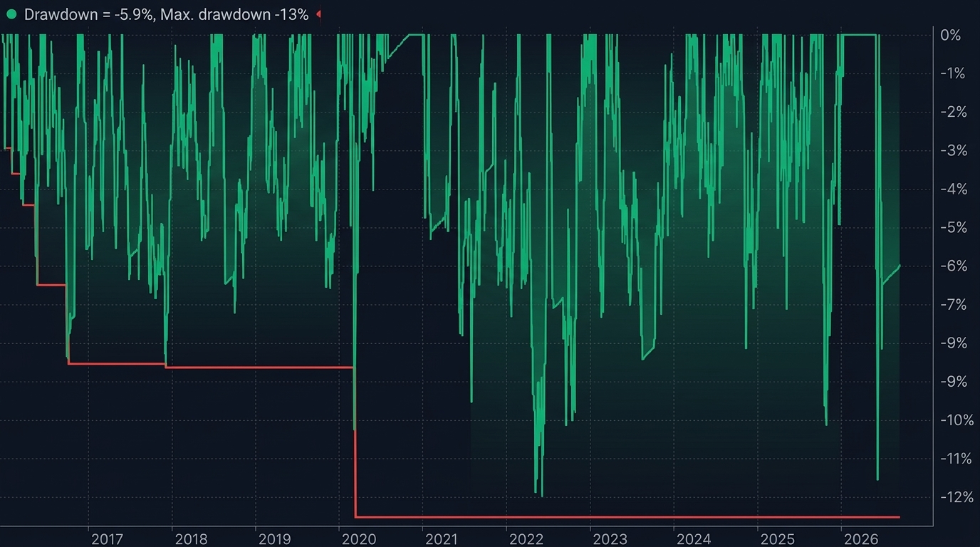Select the 2021 time axis label
980x547 pixels.
point(442,538)
